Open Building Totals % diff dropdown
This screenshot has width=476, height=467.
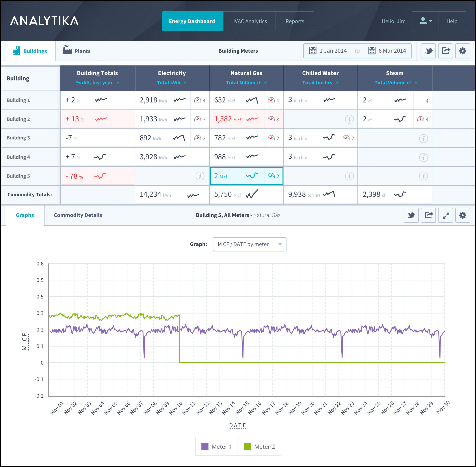[98, 83]
